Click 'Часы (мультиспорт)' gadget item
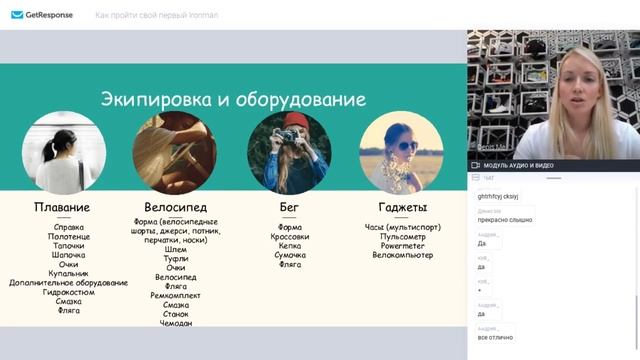The image size is (640, 360). pos(402,227)
